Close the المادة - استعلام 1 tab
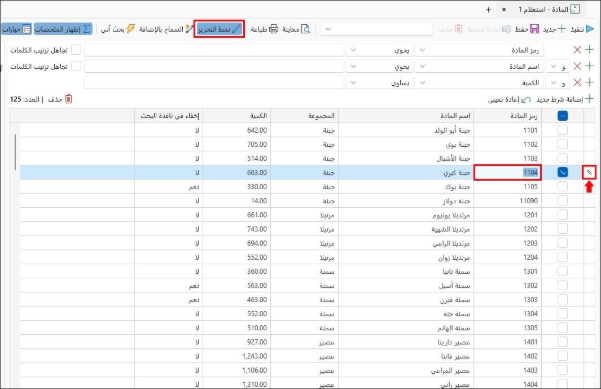601x389 pixels. click(504, 10)
